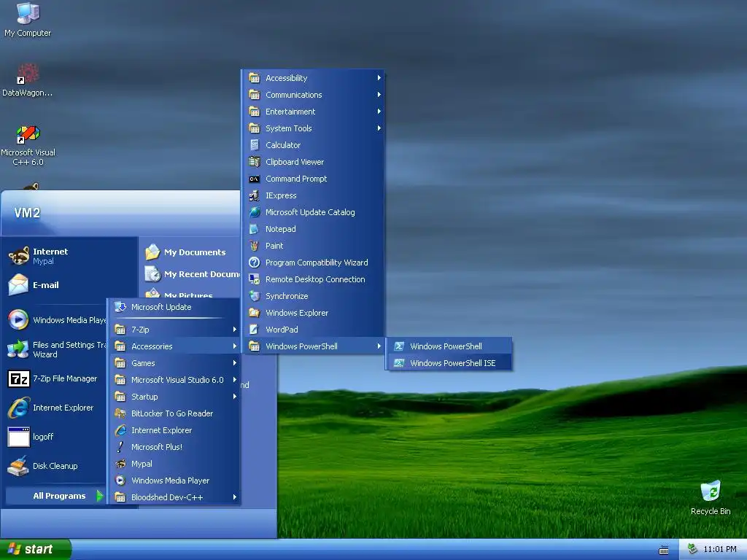
Task: Click the Windows PowerShell ISE icon
Action: tap(399, 363)
